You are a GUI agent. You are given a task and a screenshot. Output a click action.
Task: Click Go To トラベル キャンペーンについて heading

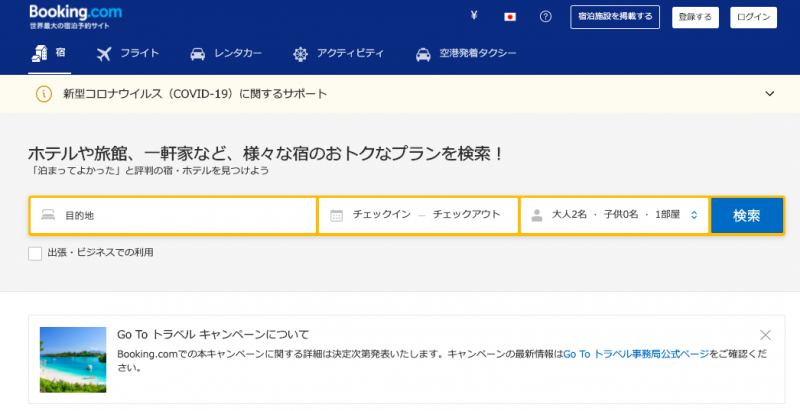coord(213,335)
